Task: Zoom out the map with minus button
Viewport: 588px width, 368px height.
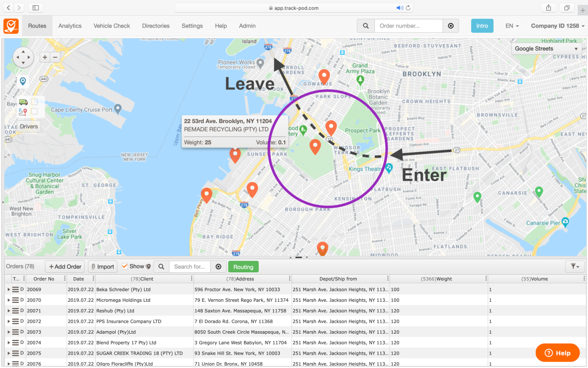Action: pyautogui.click(x=55, y=57)
